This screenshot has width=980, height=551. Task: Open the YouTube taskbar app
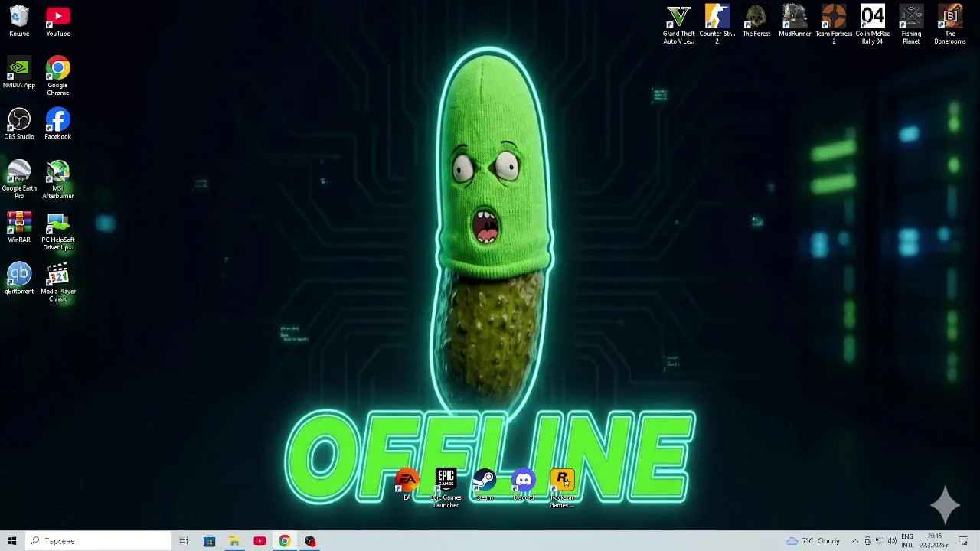click(x=260, y=541)
